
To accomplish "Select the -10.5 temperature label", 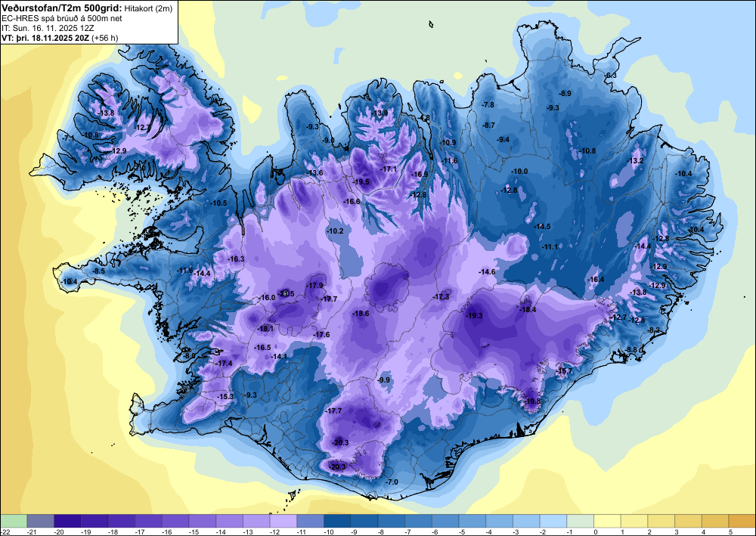I will [219, 203].
